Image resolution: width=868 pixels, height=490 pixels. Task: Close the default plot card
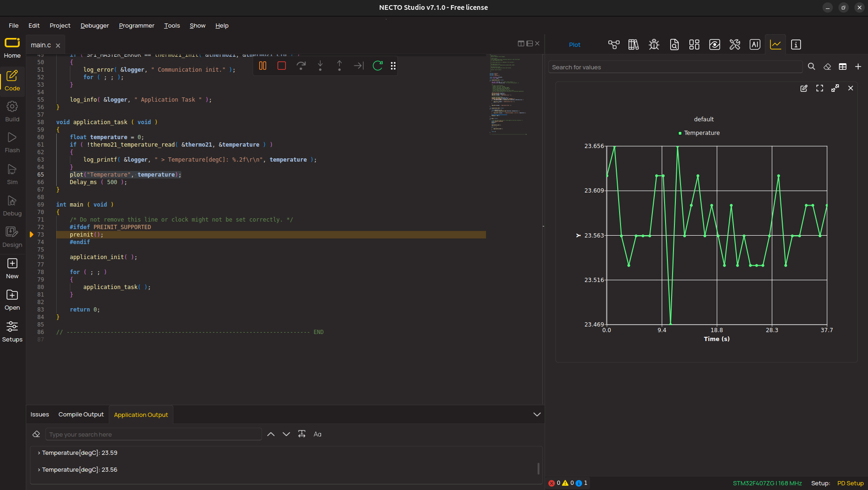851,88
